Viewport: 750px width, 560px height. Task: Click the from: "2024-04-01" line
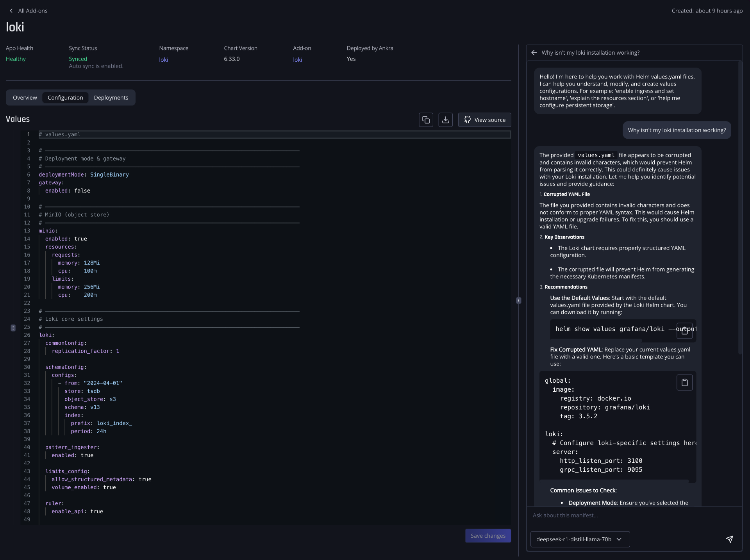coord(90,383)
